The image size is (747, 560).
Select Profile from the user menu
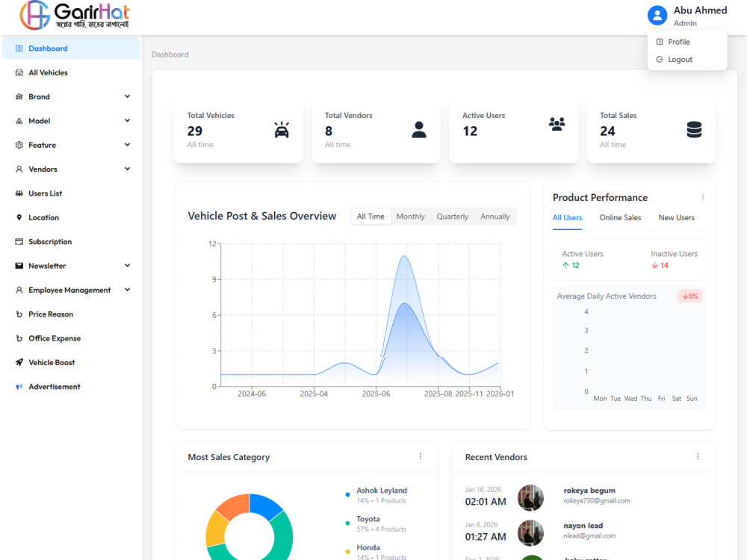click(687, 42)
